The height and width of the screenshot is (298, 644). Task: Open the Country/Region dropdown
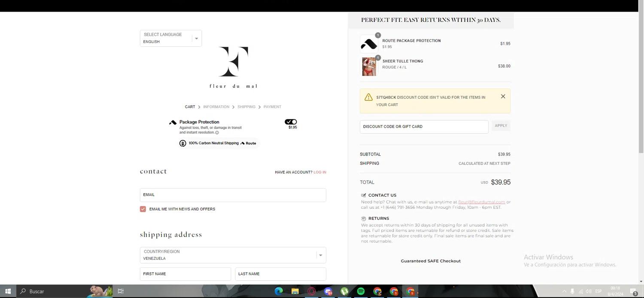233,255
